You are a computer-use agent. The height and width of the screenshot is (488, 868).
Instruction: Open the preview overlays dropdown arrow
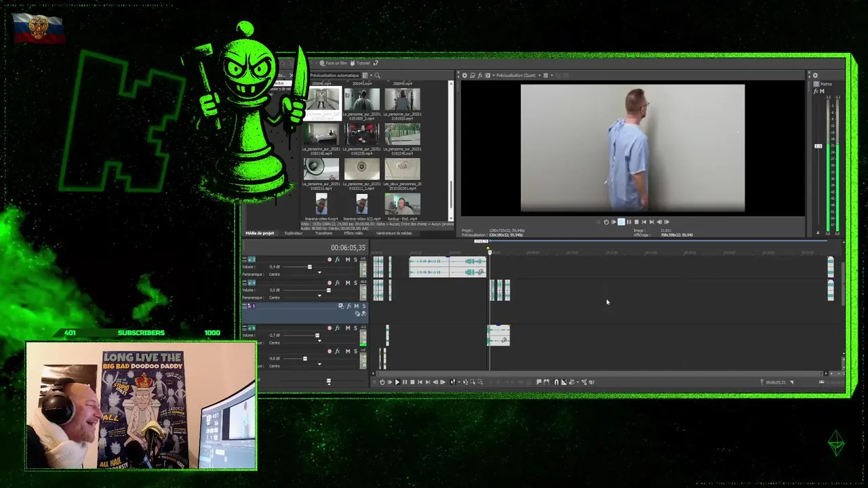tap(551, 75)
